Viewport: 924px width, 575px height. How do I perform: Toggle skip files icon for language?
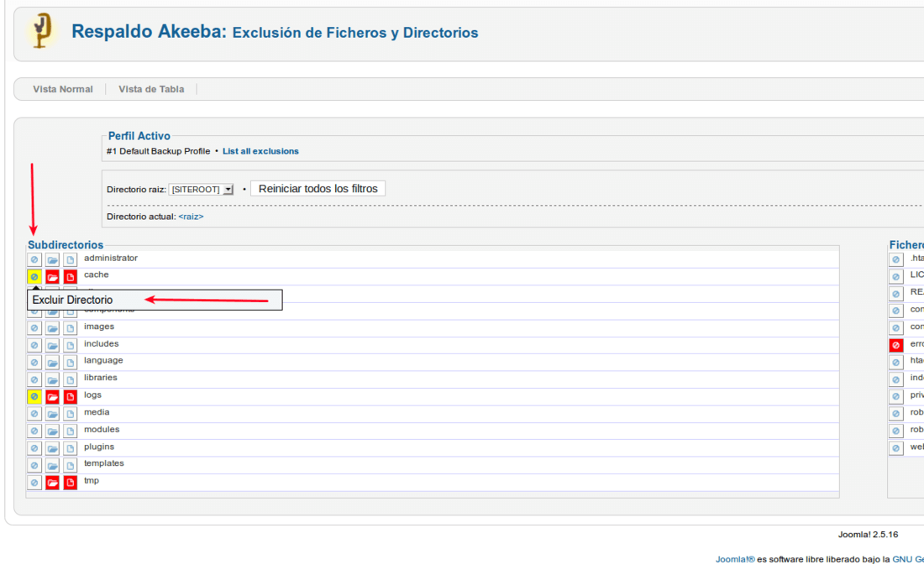pyautogui.click(x=70, y=363)
